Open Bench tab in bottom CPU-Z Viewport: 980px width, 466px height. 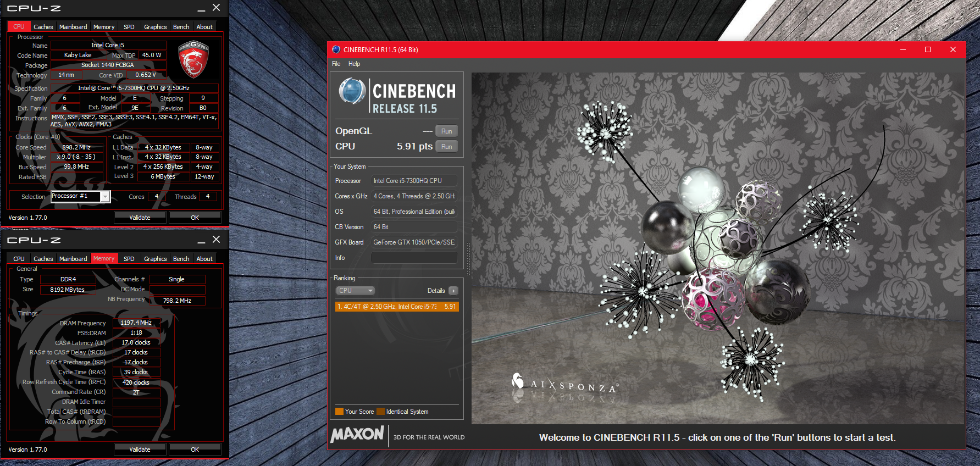(x=181, y=259)
